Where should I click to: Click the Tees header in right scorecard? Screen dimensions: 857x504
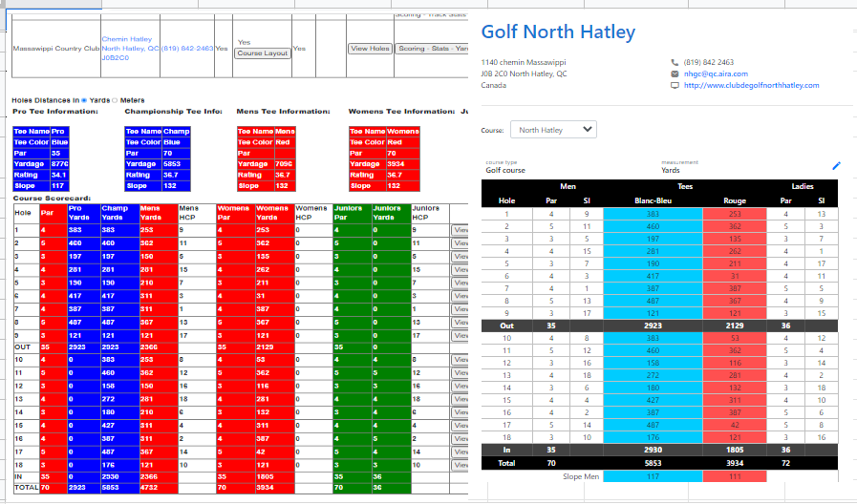pos(685,187)
